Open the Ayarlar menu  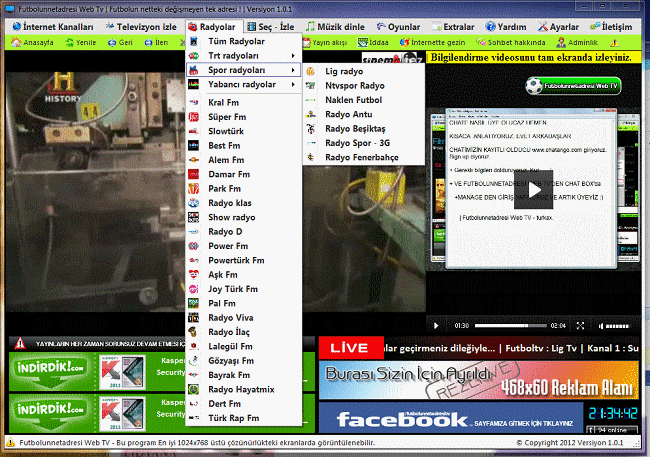tap(558, 27)
